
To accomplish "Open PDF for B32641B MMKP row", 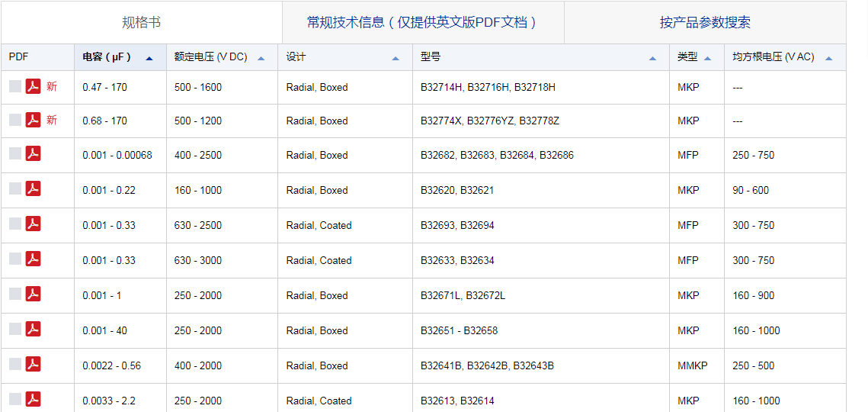I will [x=33, y=365].
